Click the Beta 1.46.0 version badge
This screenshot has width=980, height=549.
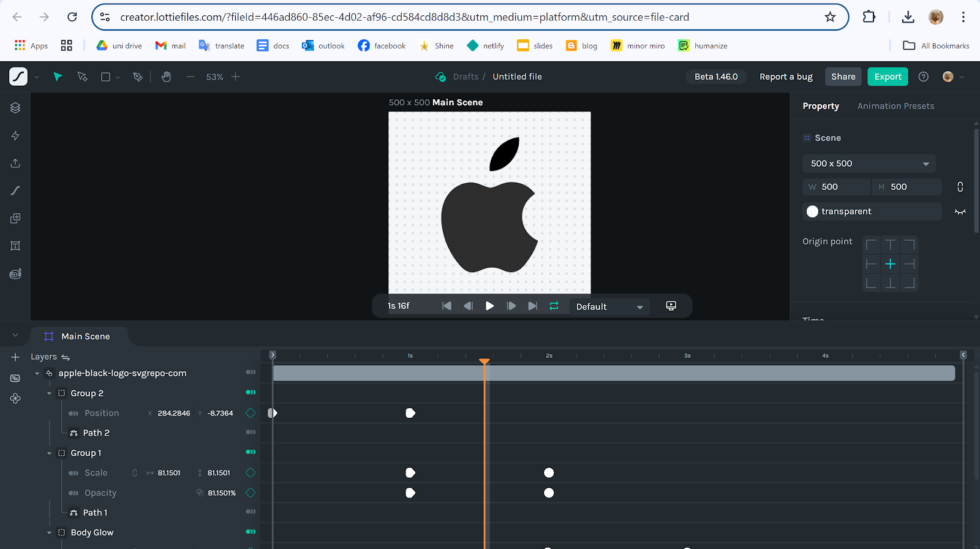716,77
